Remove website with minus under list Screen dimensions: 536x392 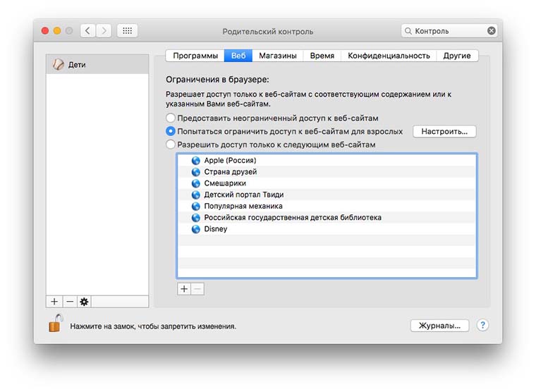[x=197, y=289]
